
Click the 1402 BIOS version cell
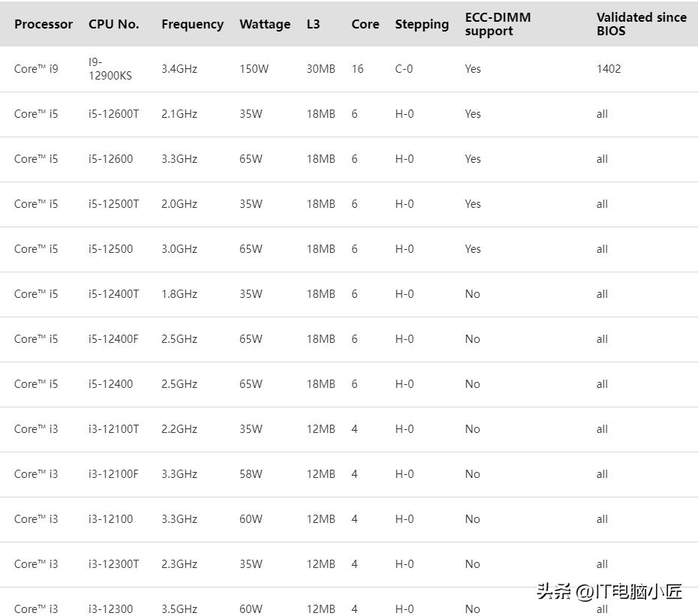[x=609, y=68]
